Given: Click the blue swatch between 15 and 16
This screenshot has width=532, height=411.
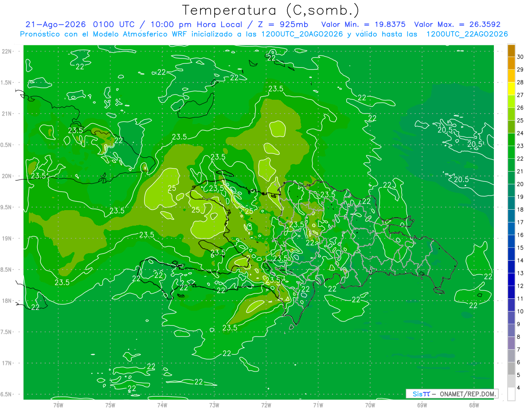Looking at the screenshot, I should (511, 242).
